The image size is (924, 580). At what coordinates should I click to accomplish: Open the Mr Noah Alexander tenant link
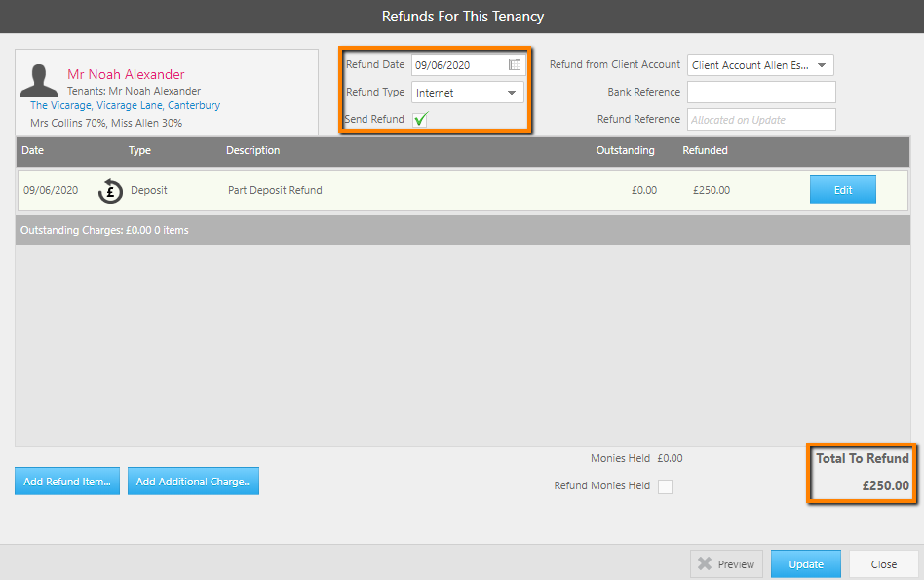coord(126,74)
